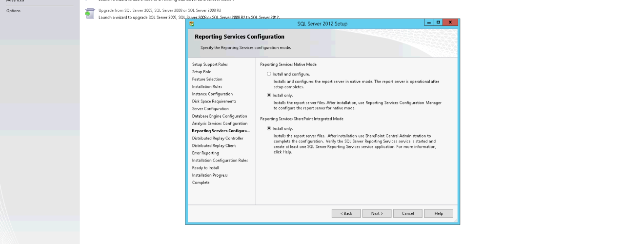
Task: Cancel the SQL Server setup
Action: [x=407, y=213]
